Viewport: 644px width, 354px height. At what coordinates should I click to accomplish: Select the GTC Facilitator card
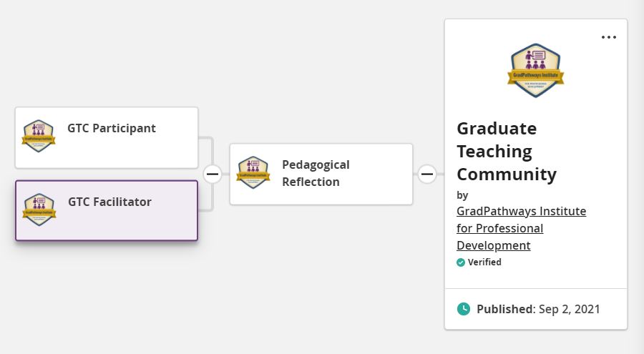point(107,210)
